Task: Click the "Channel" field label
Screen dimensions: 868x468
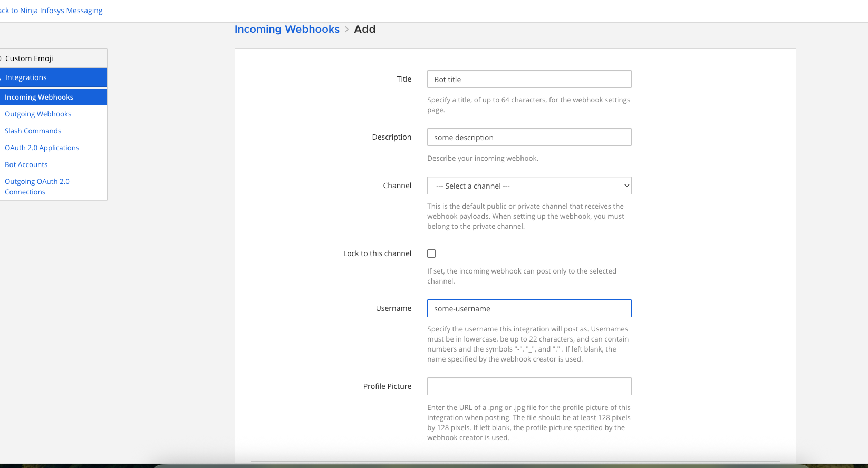Action: pyautogui.click(x=397, y=186)
